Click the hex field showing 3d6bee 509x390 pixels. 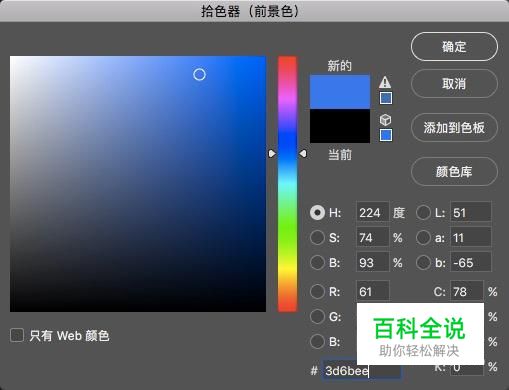pos(362,370)
